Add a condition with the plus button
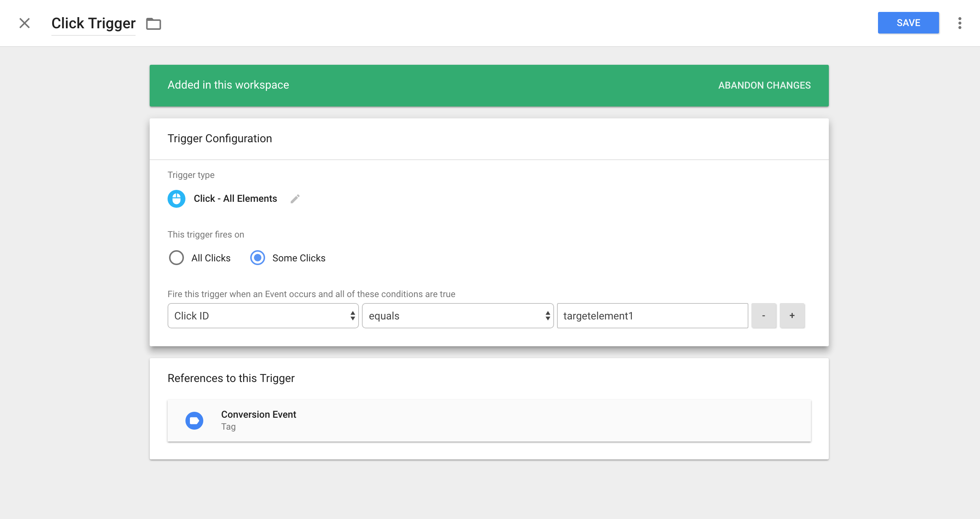 tap(792, 315)
